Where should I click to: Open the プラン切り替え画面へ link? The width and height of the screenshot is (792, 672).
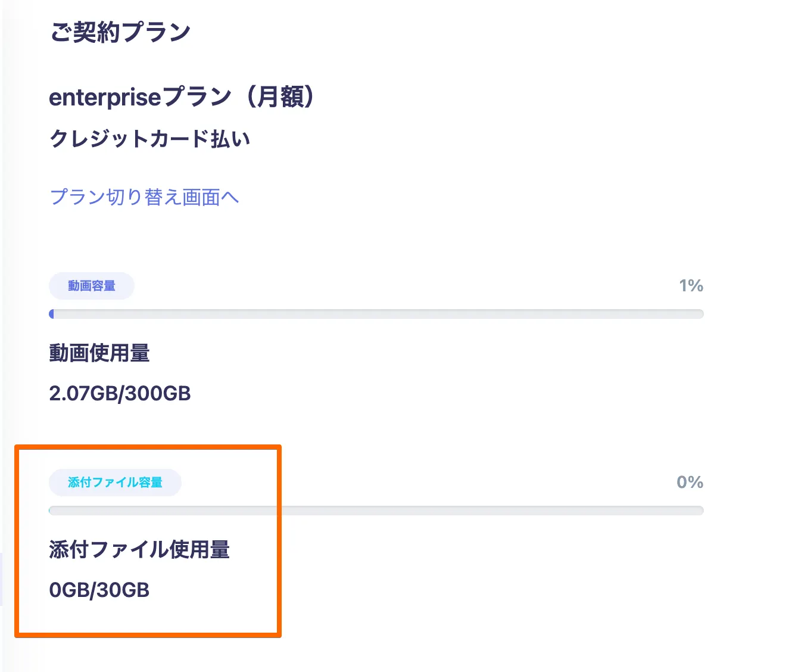(x=144, y=197)
